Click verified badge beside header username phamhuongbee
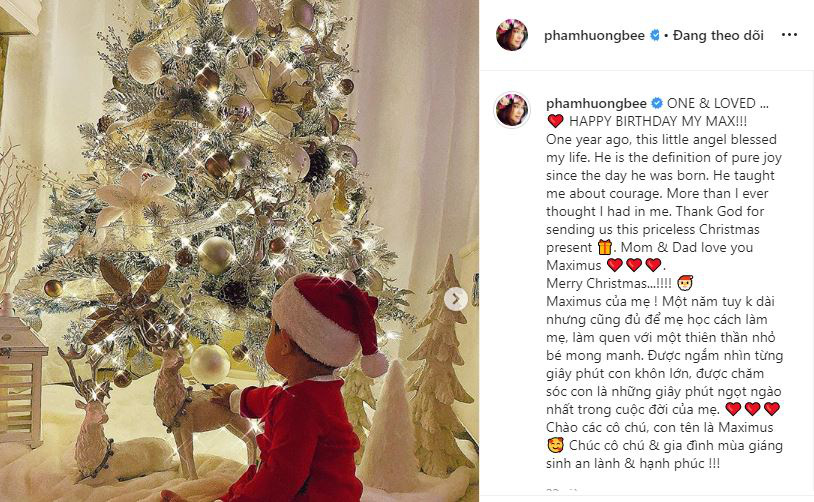 click(655, 35)
